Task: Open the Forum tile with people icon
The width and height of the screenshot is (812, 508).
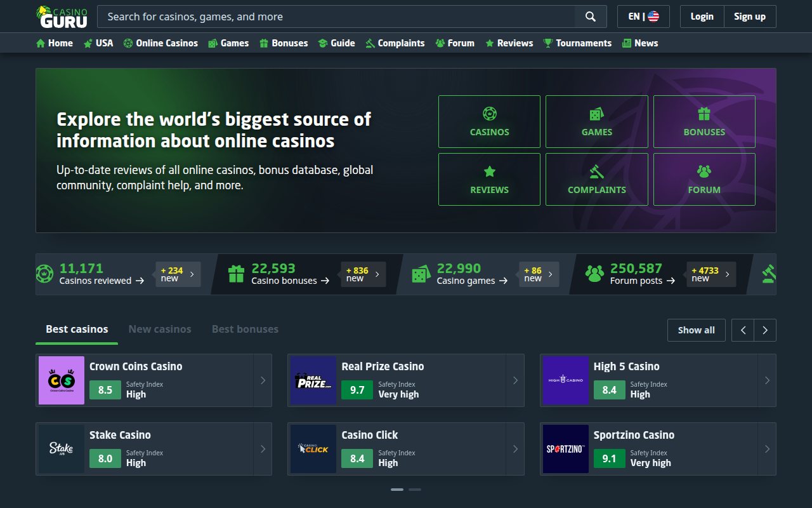Action: (x=704, y=179)
